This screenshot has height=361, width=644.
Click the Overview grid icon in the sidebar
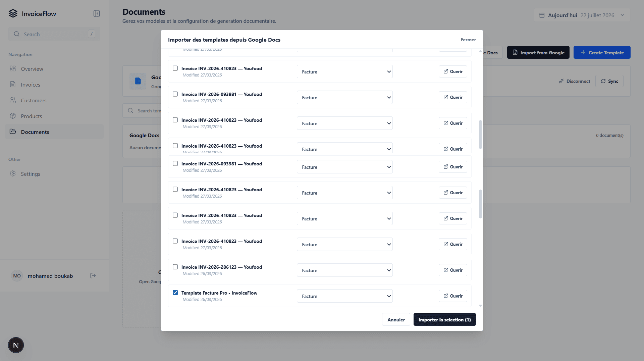pos(13,68)
